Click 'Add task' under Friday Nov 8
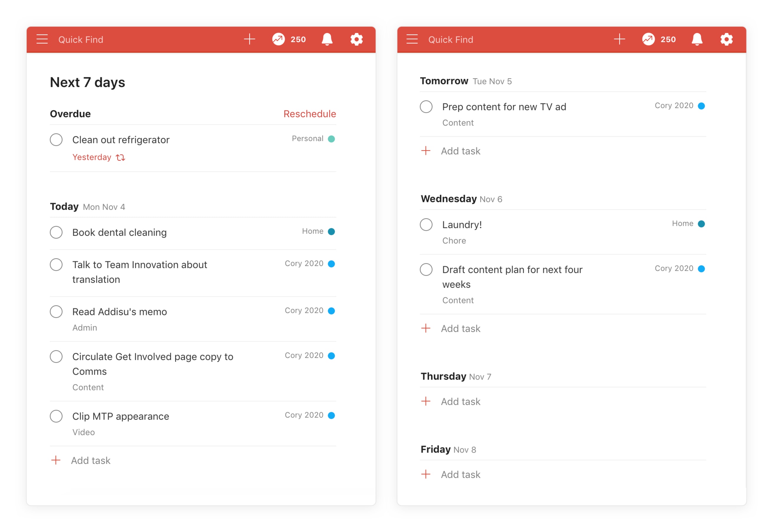This screenshot has width=773, height=532. coord(460,474)
